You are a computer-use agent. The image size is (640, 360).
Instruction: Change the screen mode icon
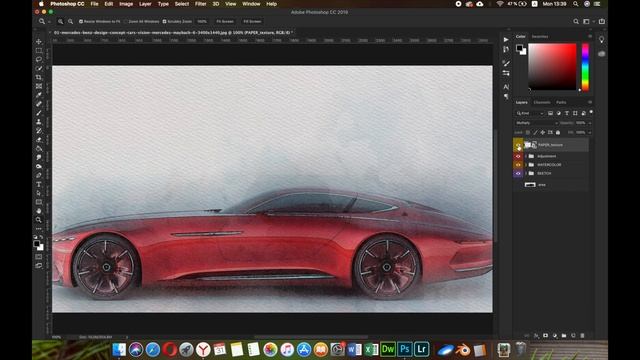tap(39, 266)
